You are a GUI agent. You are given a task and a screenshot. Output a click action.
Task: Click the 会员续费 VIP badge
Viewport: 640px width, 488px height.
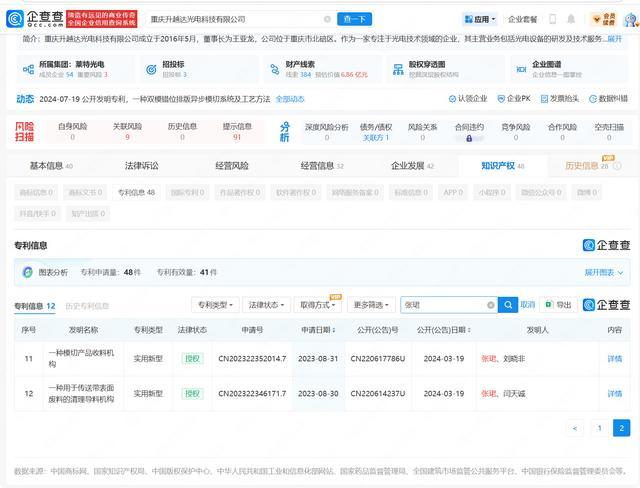[604, 19]
